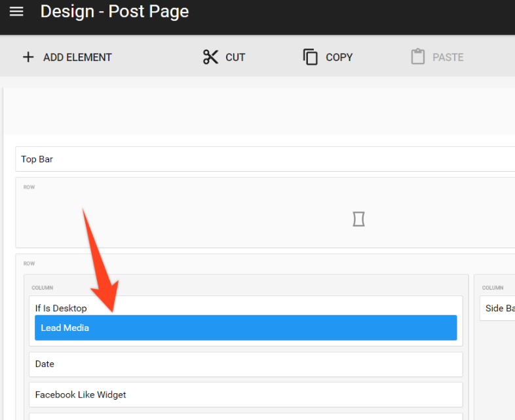Click the second ROW label above the columns

coord(29,264)
